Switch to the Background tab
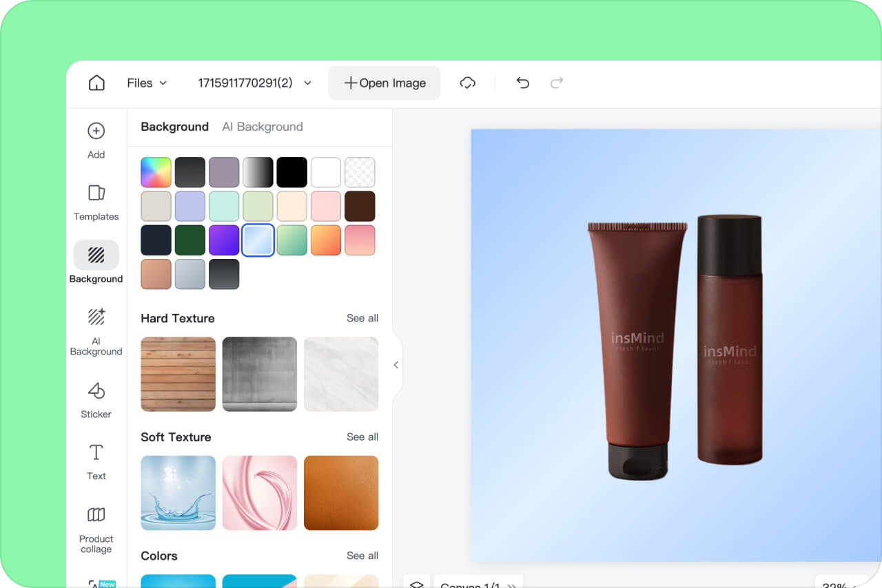The width and height of the screenshot is (882, 588). (174, 127)
